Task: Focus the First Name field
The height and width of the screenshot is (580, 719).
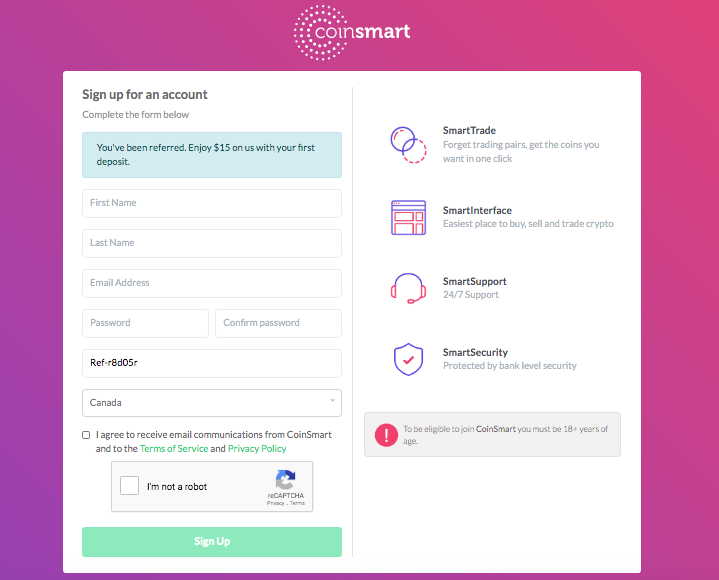Action: (212, 203)
